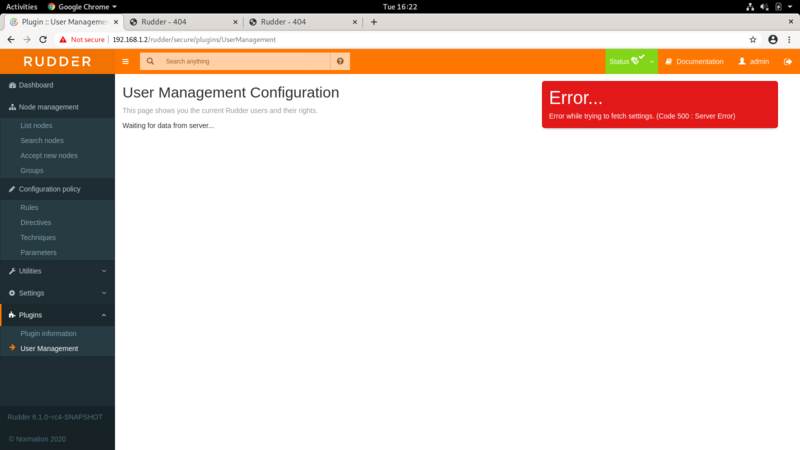Viewport: 800px width, 450px height.
Task: Go back with browser back arrow
Action: pos(11,39)
